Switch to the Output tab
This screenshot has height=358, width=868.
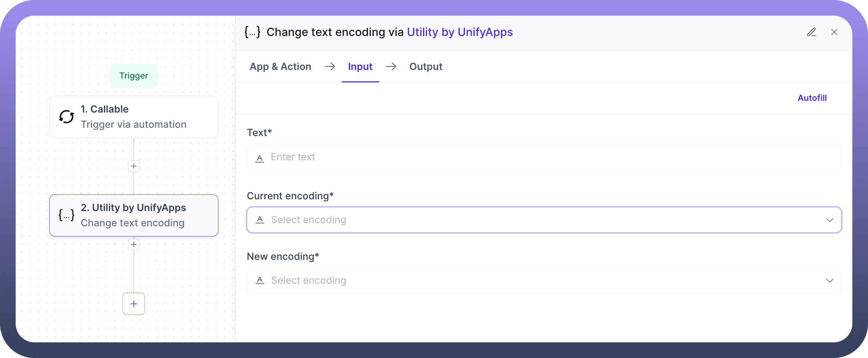point(426,66)
